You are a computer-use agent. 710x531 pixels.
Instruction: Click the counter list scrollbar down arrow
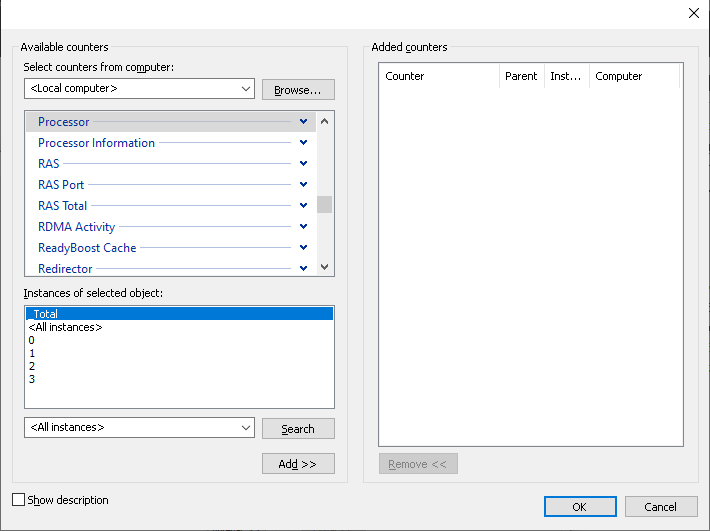click(x=324, y=267)
